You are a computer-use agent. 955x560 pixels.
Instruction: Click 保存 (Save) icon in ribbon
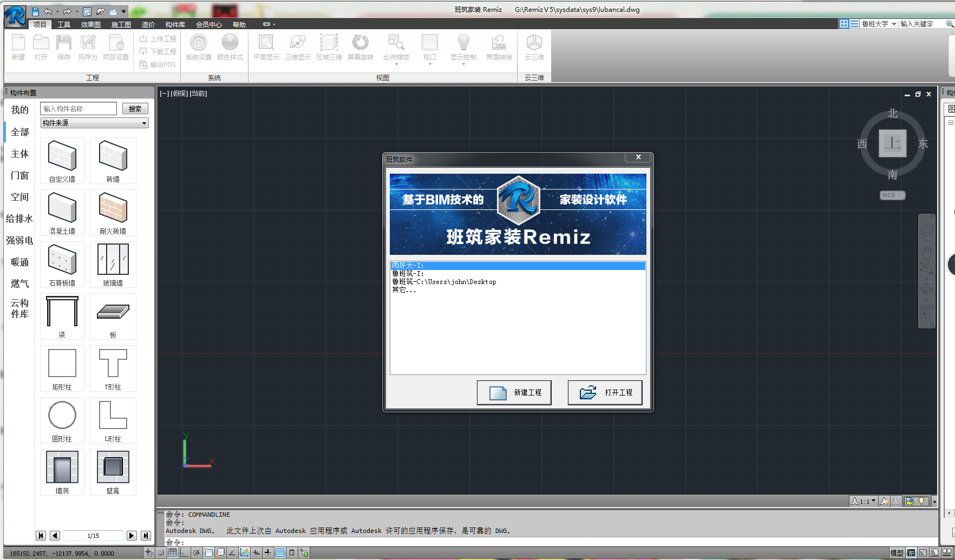tap(64, 47)
